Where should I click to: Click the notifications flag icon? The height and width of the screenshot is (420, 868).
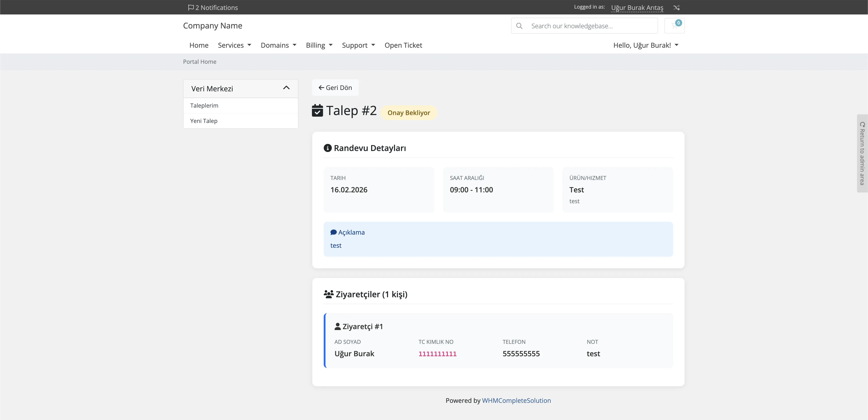[191, 7]
